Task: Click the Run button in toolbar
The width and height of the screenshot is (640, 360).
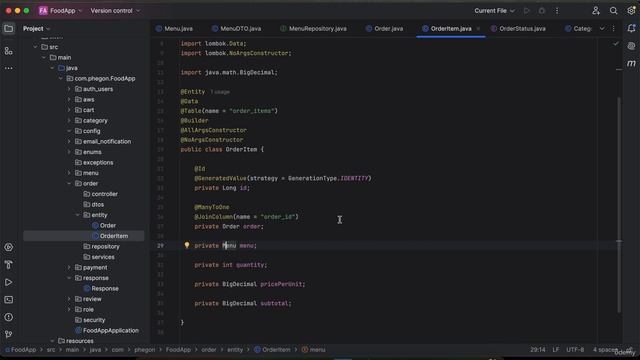Action: 527,11
